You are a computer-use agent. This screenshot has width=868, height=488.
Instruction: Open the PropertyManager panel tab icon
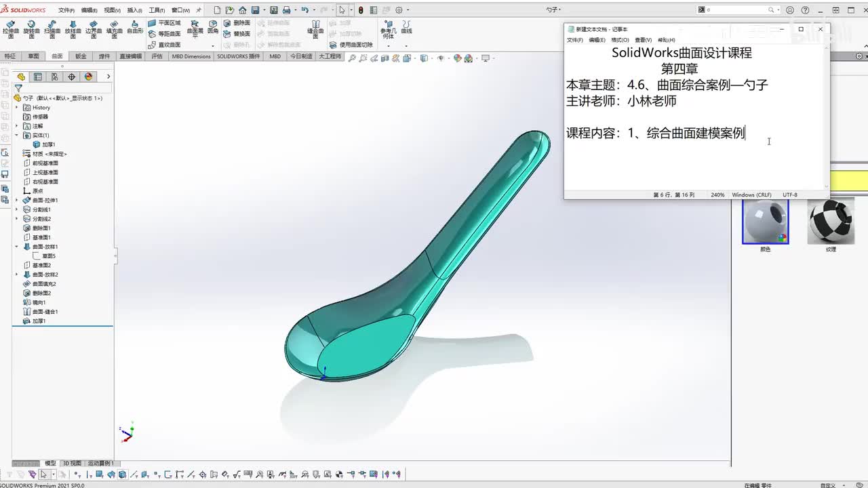coord(37,77)
